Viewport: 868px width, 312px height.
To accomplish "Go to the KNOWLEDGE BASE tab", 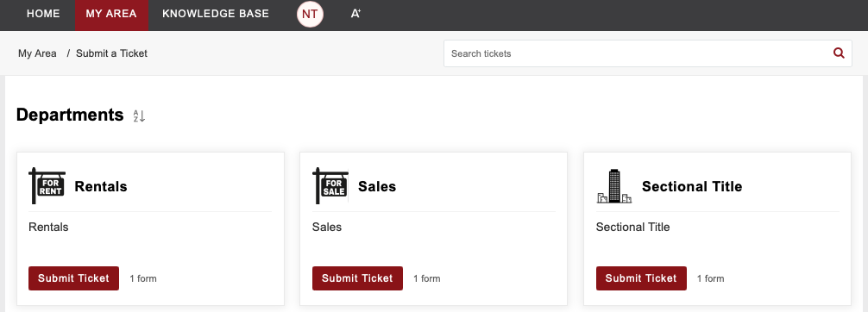I will pos(216,14).
